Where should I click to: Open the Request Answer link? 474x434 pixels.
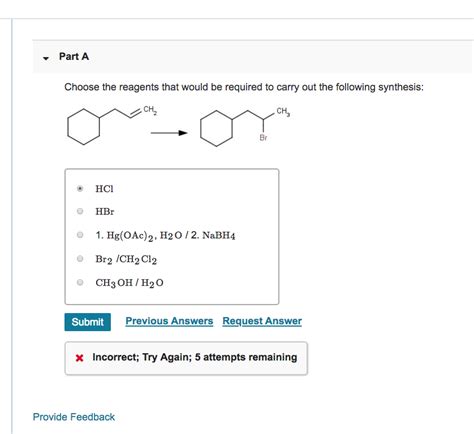262,321
